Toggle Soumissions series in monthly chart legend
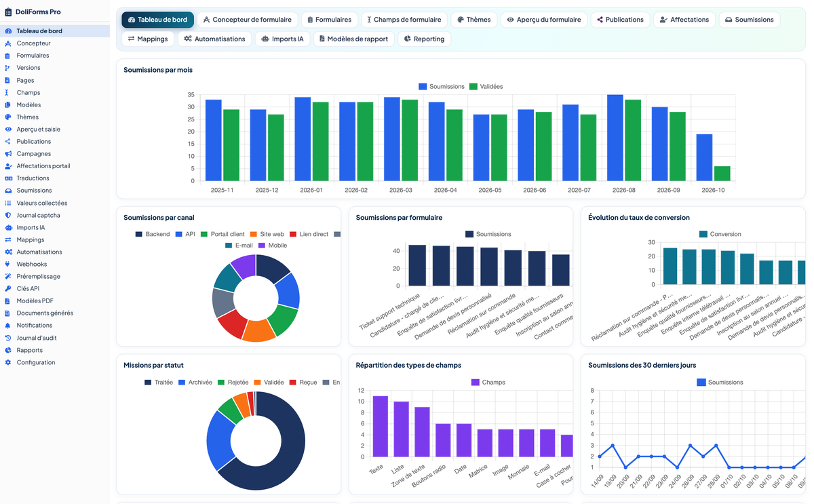 442,87
